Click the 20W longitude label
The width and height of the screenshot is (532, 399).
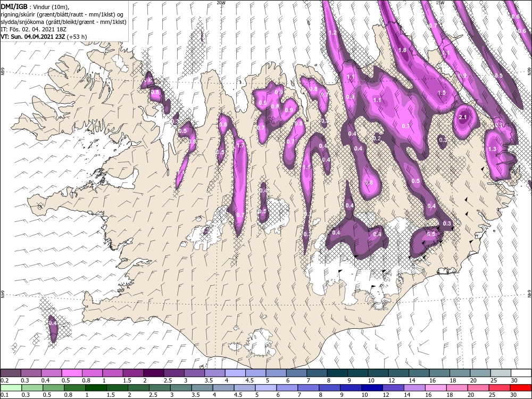click(221, 2)
